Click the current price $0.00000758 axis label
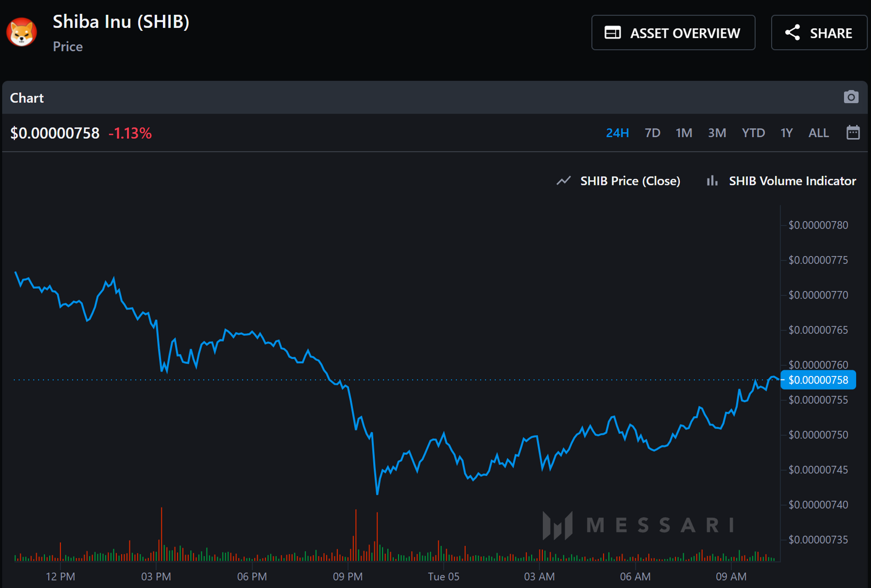 [818, 380]
